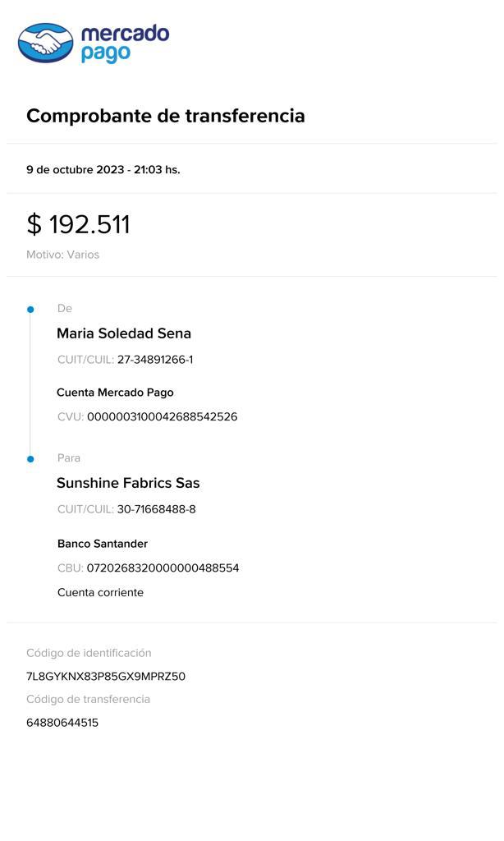
Task: Click the mercado pago wordmark text
Action: point(125,43)
